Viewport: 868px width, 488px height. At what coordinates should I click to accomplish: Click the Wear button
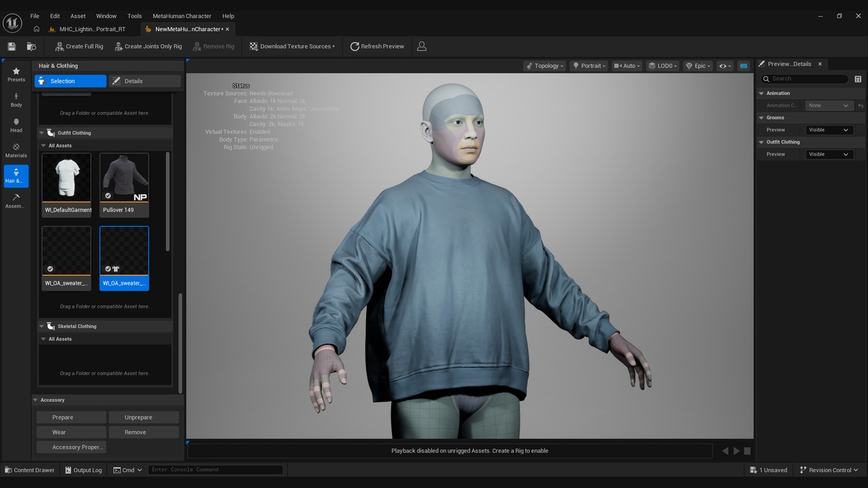tap(71, 432)
